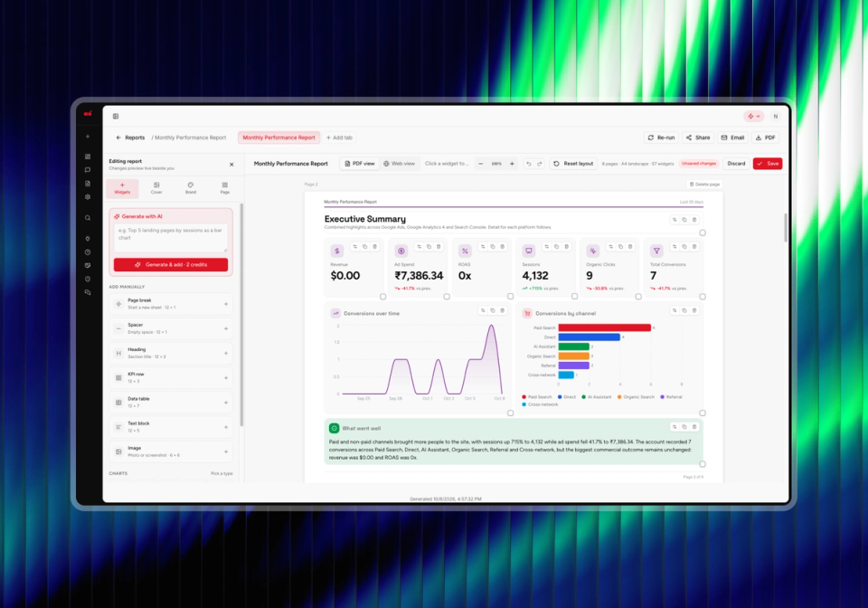Open the N user avatar
868x608 pixels.
776,117
